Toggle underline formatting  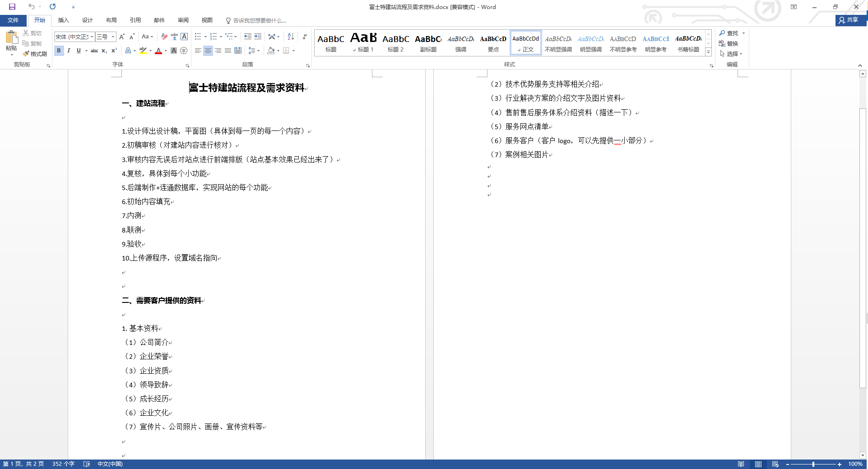coord(79,51)
